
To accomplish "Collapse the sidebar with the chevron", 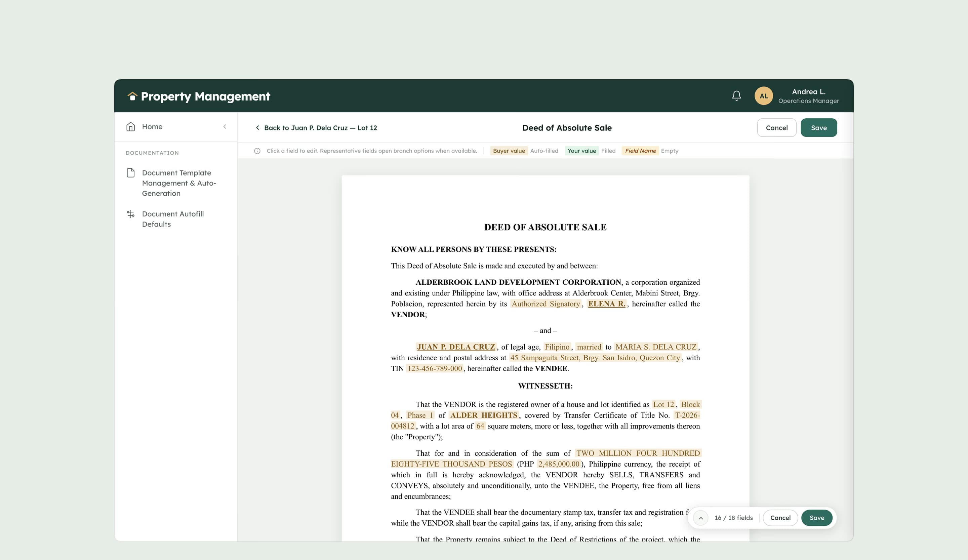I will (225, 127).
